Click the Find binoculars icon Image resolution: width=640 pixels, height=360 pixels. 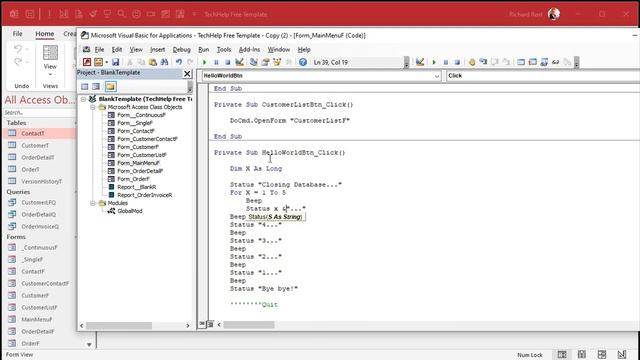[x=164, y=62]
